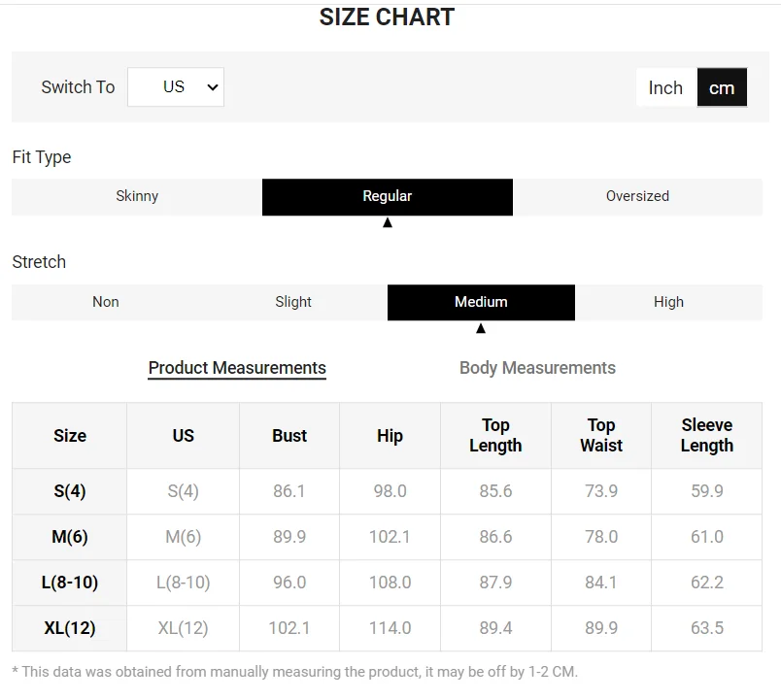781x700 pixels.
Task: Select the L(8-10) size row
Action: click(70, 583)
